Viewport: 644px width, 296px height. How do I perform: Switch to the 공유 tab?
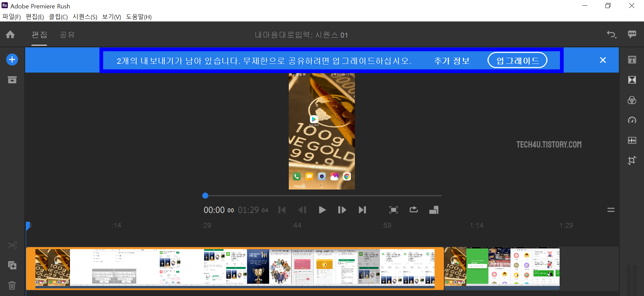tap(67, 35)
